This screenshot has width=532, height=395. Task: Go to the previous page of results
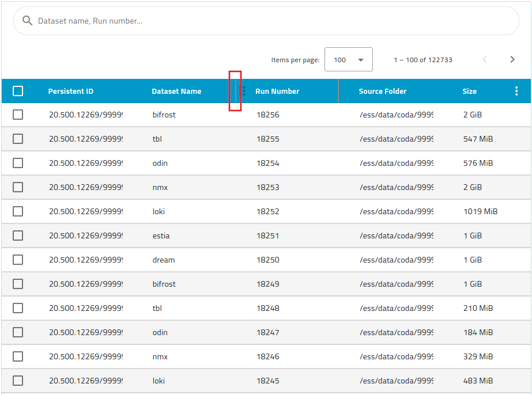click(485, 59)
